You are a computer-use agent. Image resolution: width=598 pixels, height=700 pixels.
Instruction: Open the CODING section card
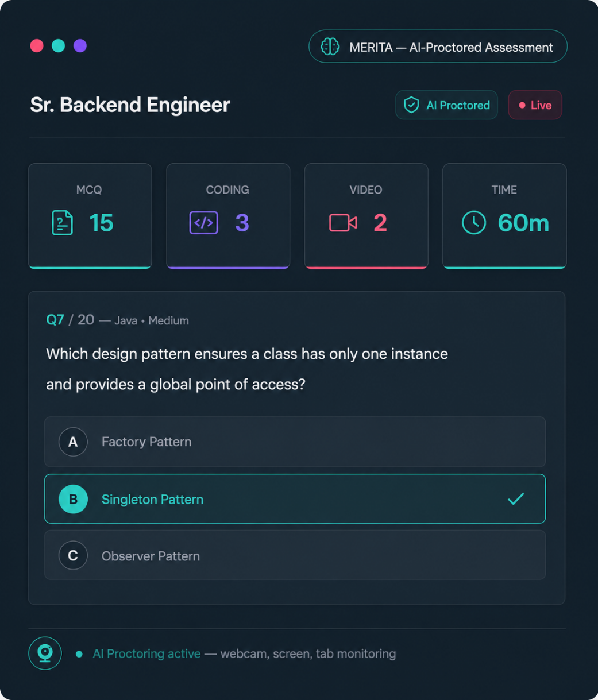pyautogui.click(x=228, y=216)
